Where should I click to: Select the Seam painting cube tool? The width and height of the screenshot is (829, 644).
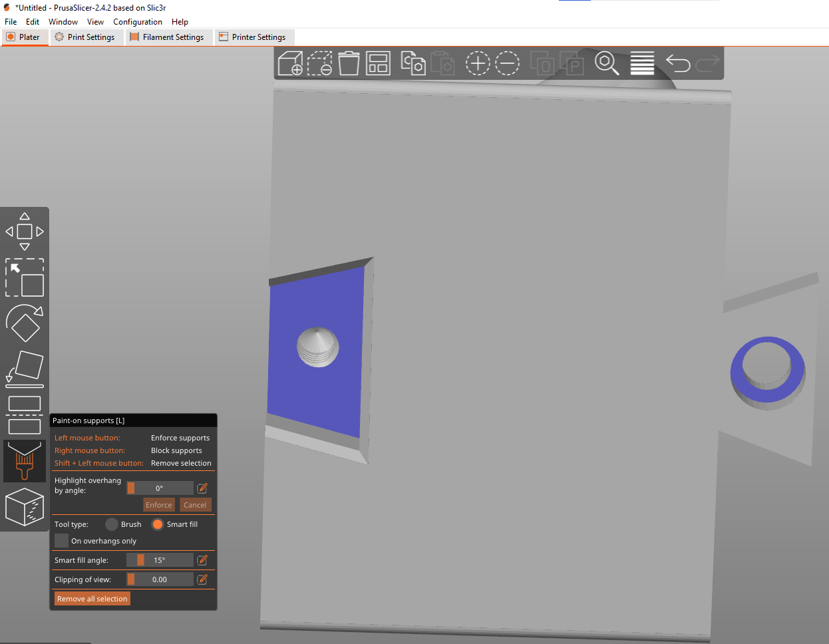[25, 507]
